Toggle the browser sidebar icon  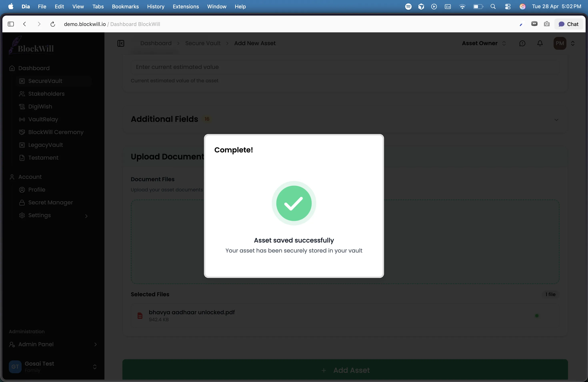11,24
